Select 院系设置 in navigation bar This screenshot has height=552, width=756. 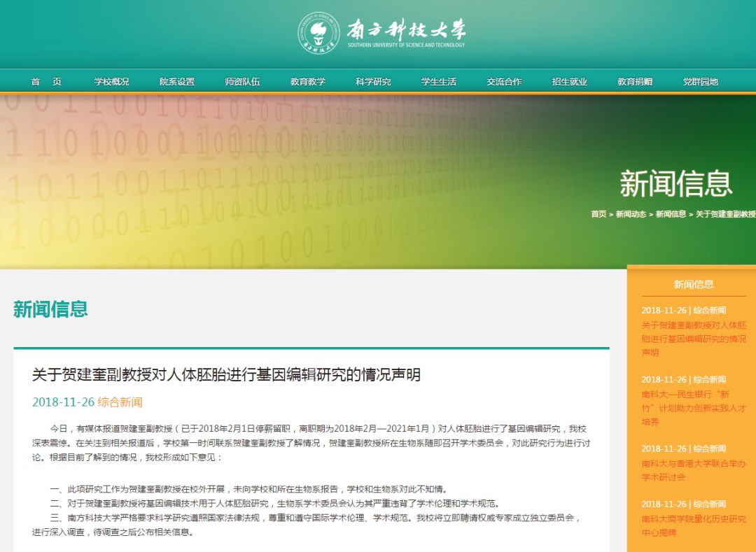click(x=177, y=82)
